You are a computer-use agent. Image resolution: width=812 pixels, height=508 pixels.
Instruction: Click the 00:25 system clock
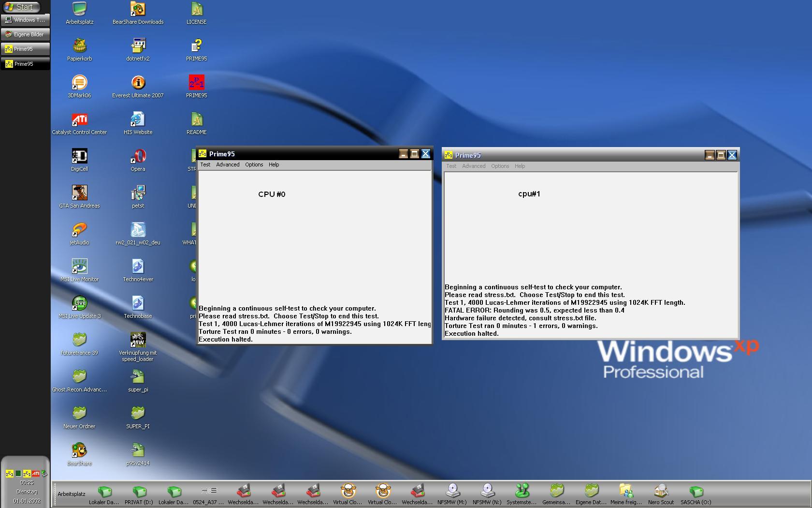pyautogui.click(x=27, y=482)
